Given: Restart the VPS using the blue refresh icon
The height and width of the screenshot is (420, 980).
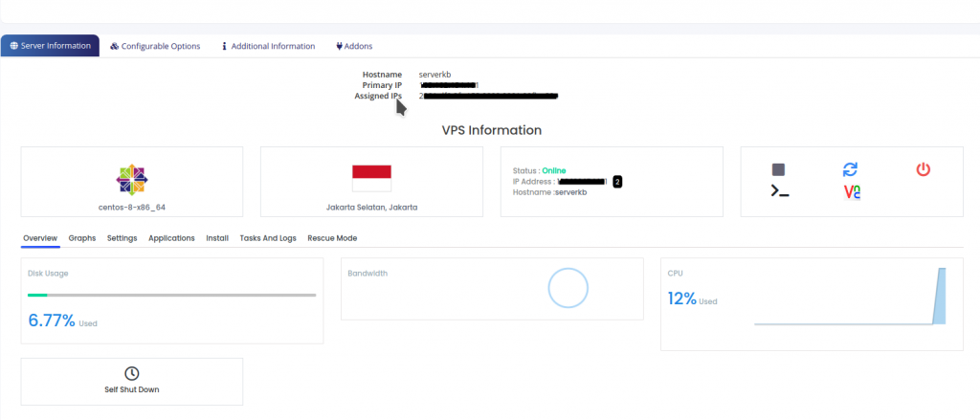Looking at the screenshot, I should tap(850, 169).
